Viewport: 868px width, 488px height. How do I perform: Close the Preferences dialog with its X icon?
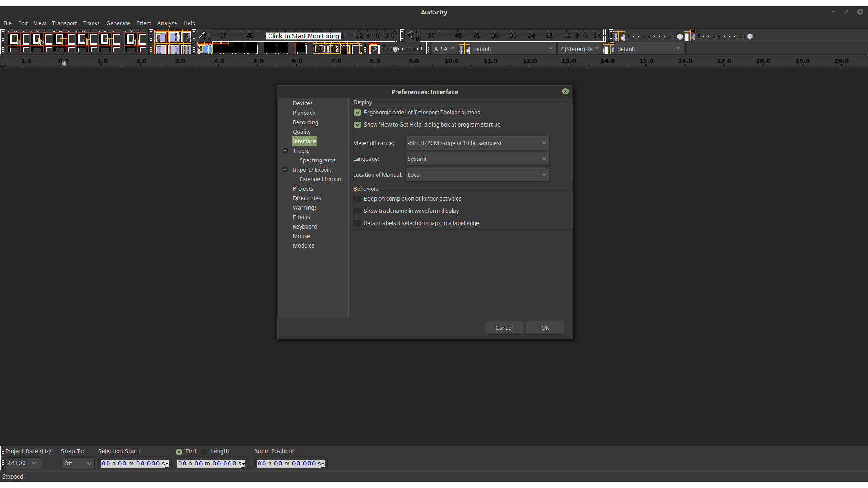(566, 91)
